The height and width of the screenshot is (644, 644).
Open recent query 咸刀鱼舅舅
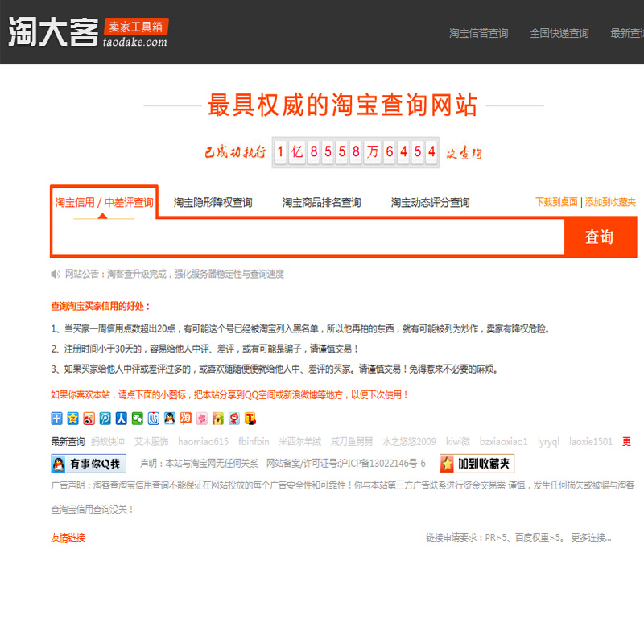coord(352,441)
